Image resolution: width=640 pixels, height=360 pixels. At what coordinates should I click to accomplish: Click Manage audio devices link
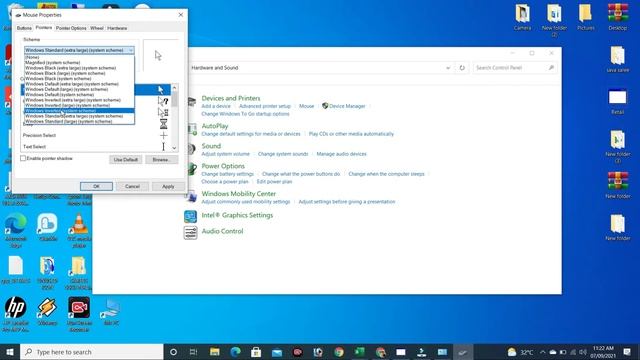[342, 154]
